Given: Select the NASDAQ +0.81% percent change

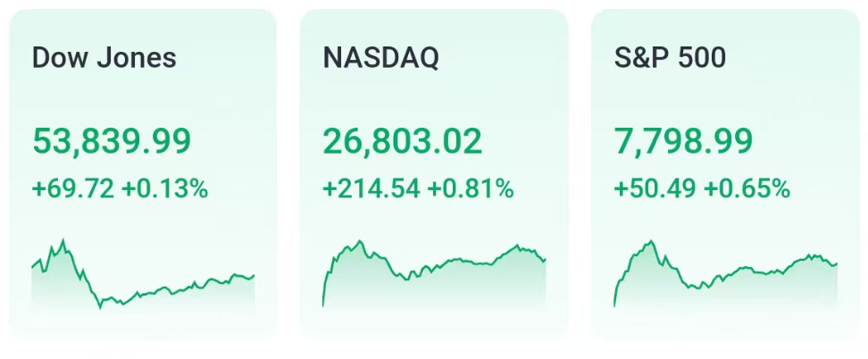Looking at the screenshot, I should (471, 189).
